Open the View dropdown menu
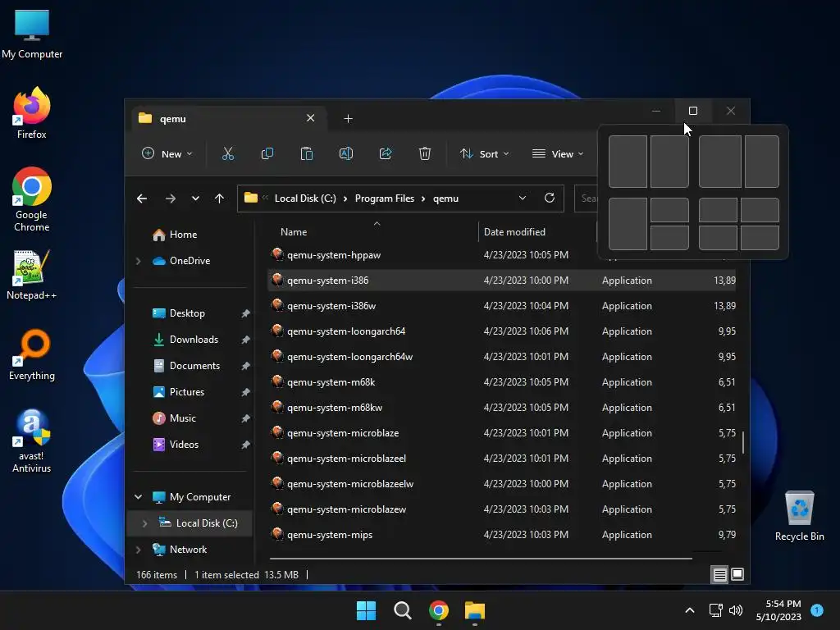The width and height of the screenshot is (840, 630). pyautogui.click(x=558, y=153)
